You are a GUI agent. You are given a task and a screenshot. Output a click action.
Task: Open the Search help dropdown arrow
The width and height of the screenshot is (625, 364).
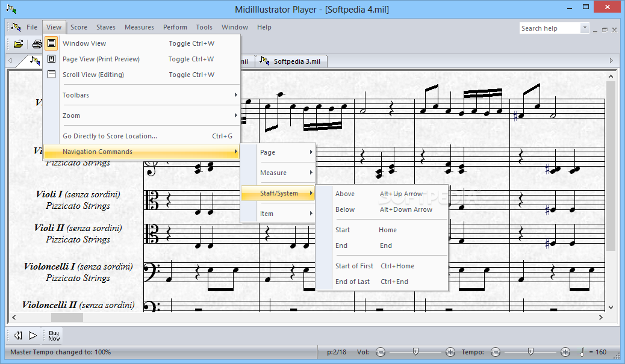tap(585, 28)
